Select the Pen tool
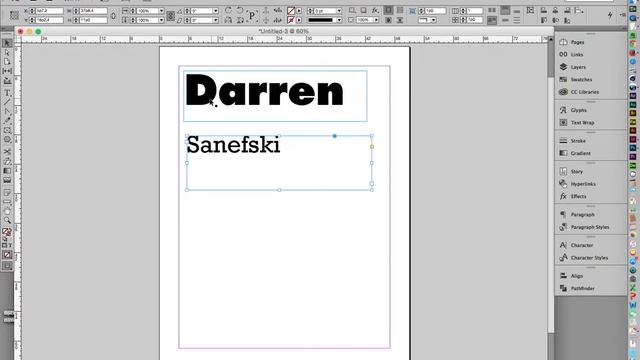The image size is (640, 360). tap(7, 111)
